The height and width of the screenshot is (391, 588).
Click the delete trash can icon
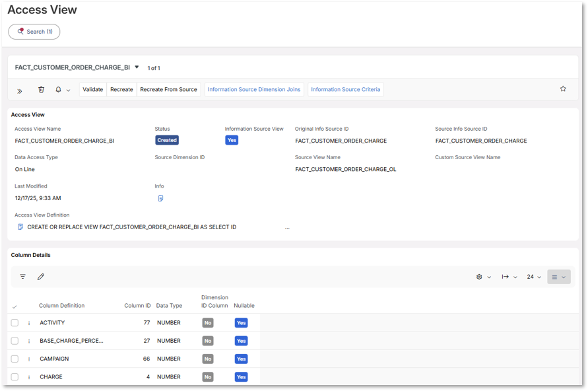point(42,89)
